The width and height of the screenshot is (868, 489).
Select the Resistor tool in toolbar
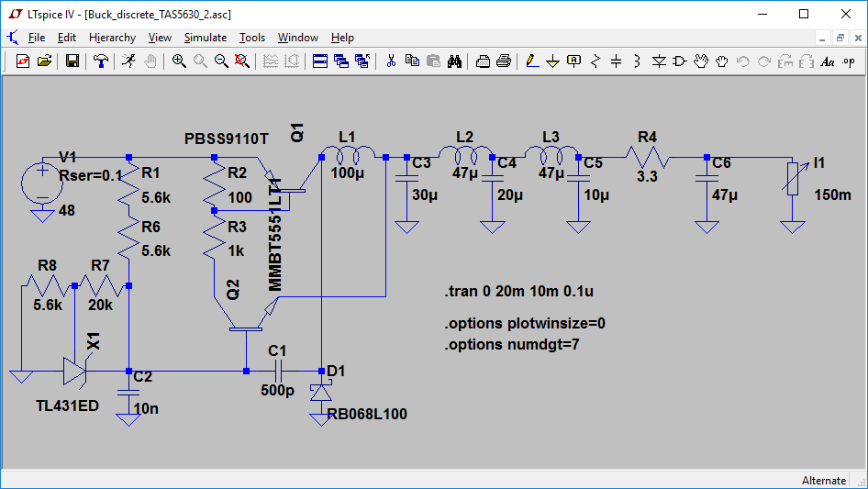[x=595, y=61]
